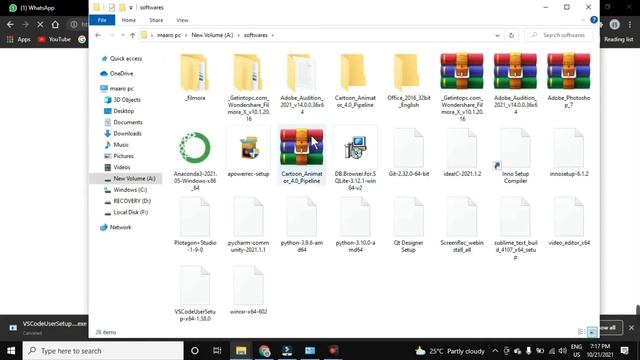Open the Wondershare Filmora folder
This screenshot has width=640, height=360.
248,87
